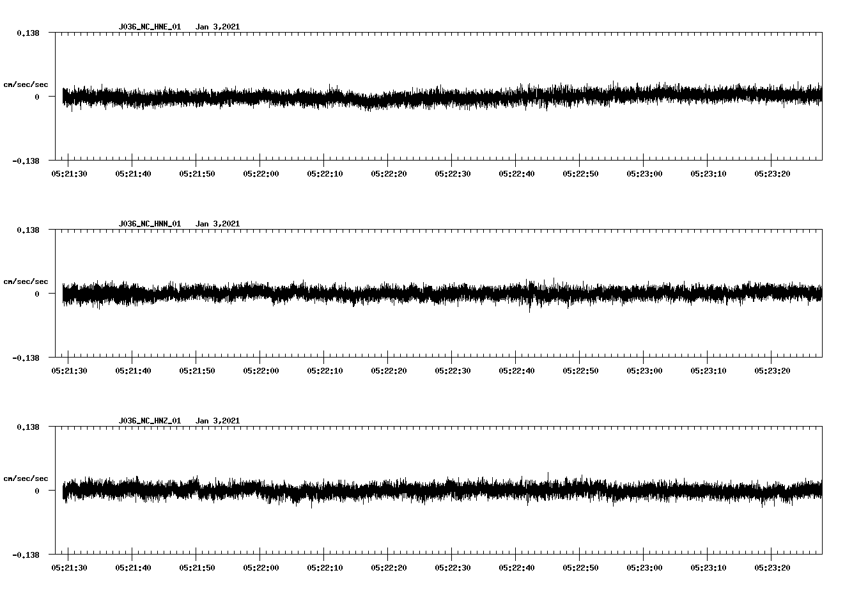The height and width of the screenshot is (591, 868).
Task: Click the Jan 3,2021 date on the top plot
Action: click(219, 27)
